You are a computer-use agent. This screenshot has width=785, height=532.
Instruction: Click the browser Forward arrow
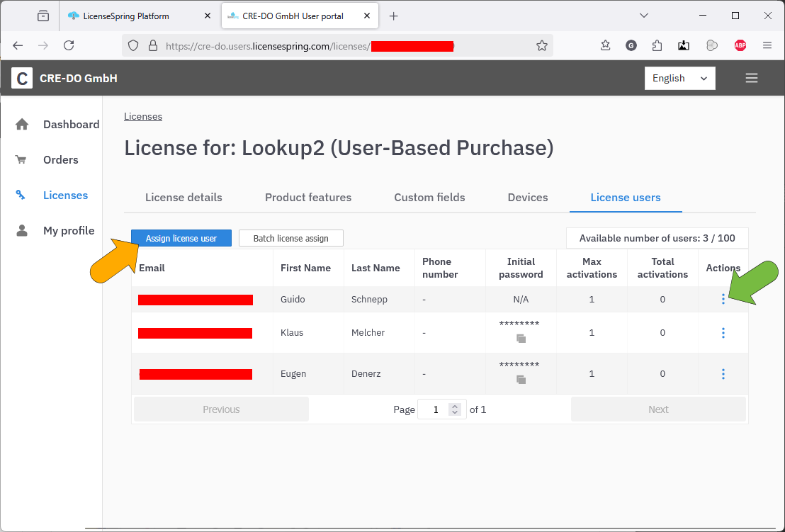pyautogui.click(x=43, y=45)
